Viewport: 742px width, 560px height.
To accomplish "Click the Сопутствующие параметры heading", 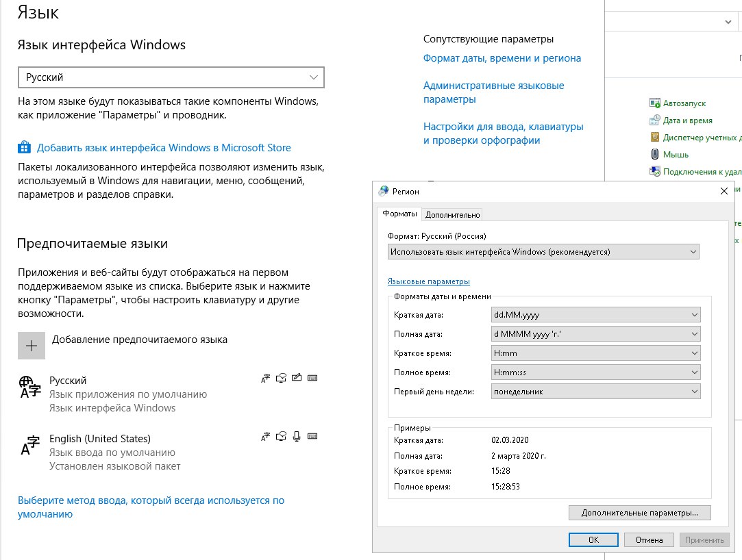I will (489, 39).
